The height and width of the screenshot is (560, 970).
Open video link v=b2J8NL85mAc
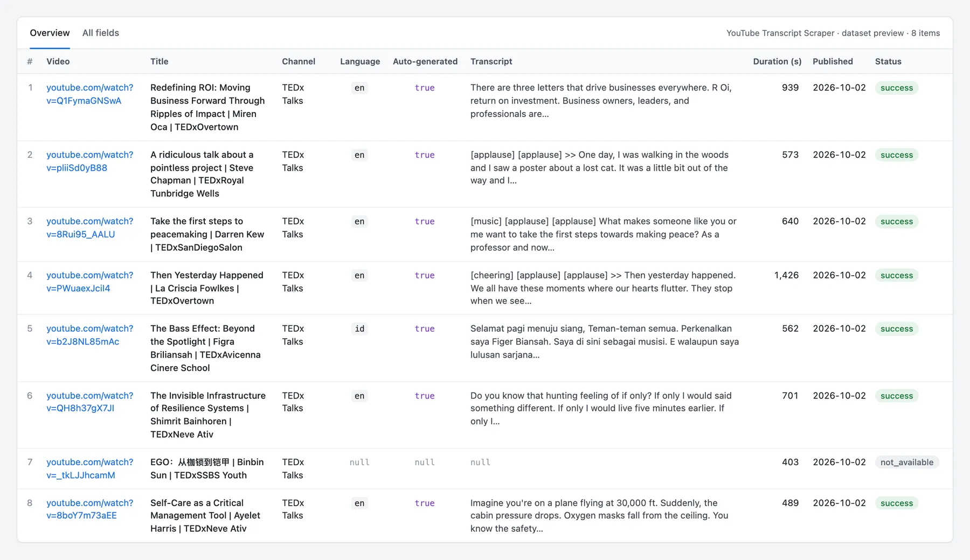pyautogui.click(x=89, y=335)
